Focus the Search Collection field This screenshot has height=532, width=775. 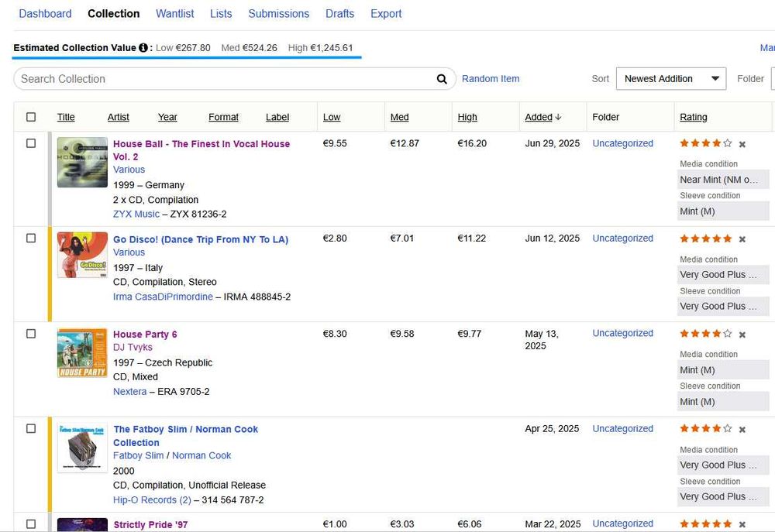pyautogui.click(x=225, y=79)
